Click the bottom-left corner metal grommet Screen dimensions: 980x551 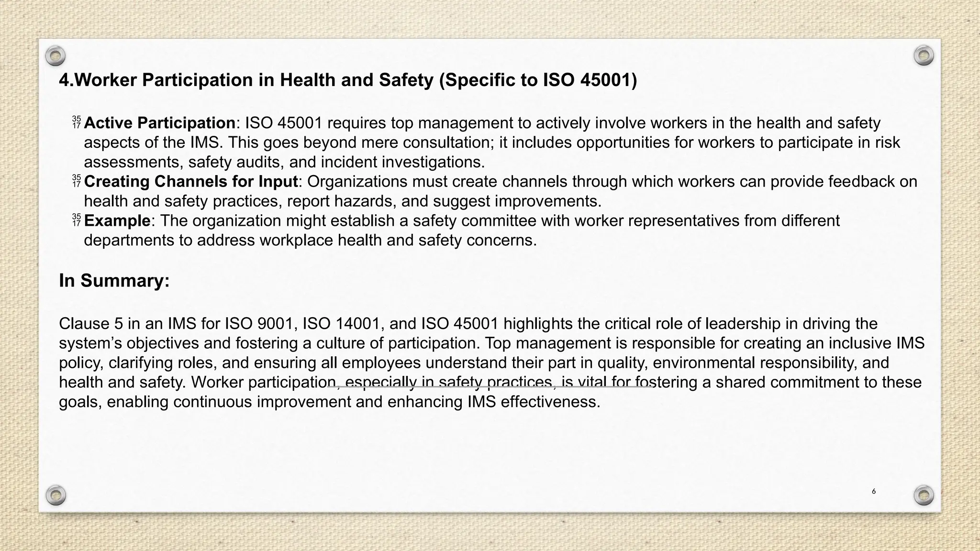tap(56, 495)
